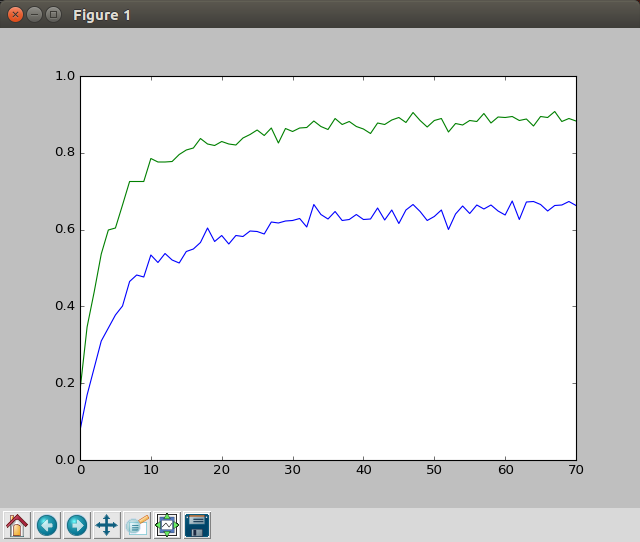Image resolution: width=640 pixels, height=542 pixels.
Task: Go back to the previous view
Action: [47, 525]
